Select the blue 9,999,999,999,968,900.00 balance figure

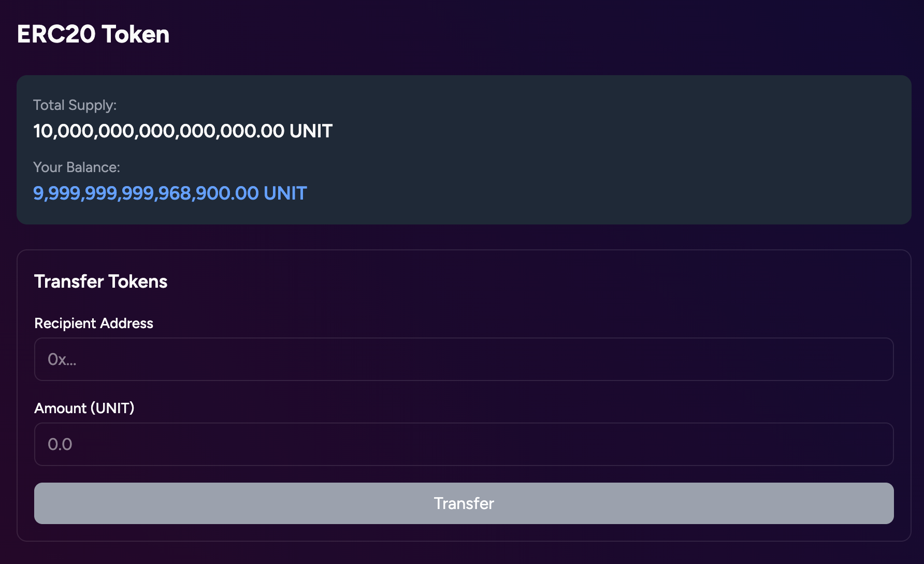146,193
